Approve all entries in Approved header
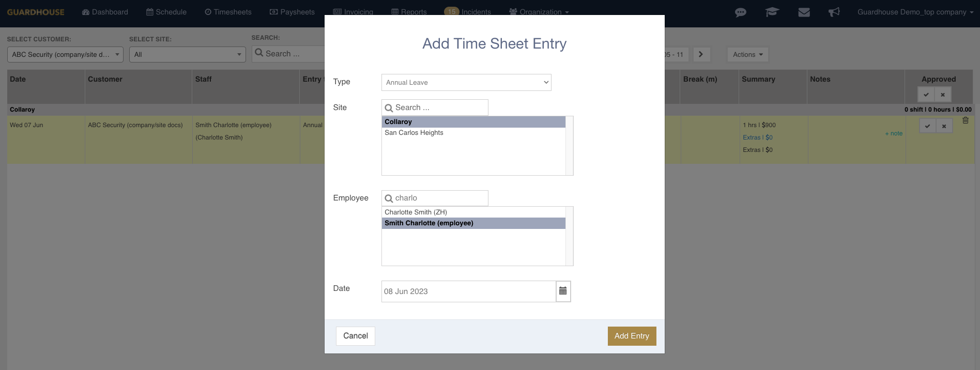This screenshot has height=370, width=980. pyautogui.click(x=926, y=95)
